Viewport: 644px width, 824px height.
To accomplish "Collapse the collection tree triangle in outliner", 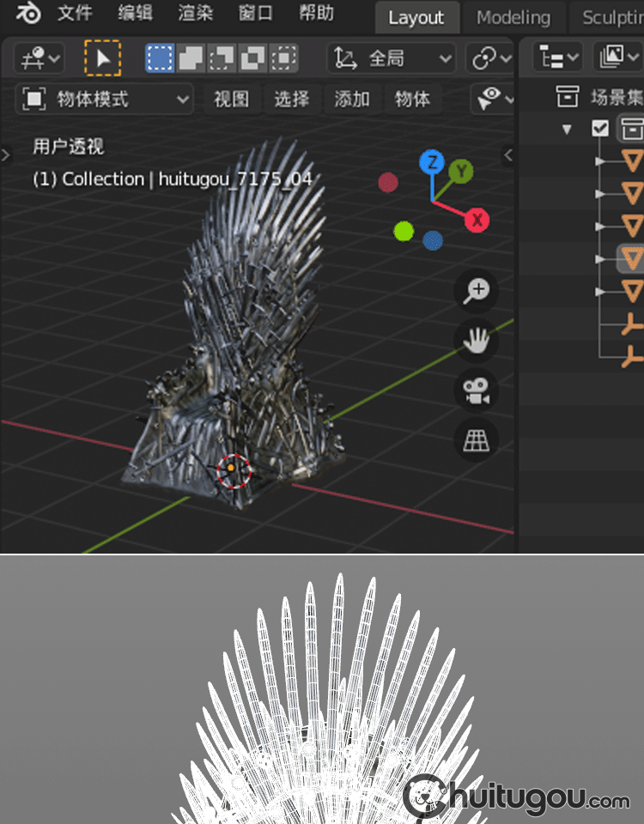I will coord(567,130).
